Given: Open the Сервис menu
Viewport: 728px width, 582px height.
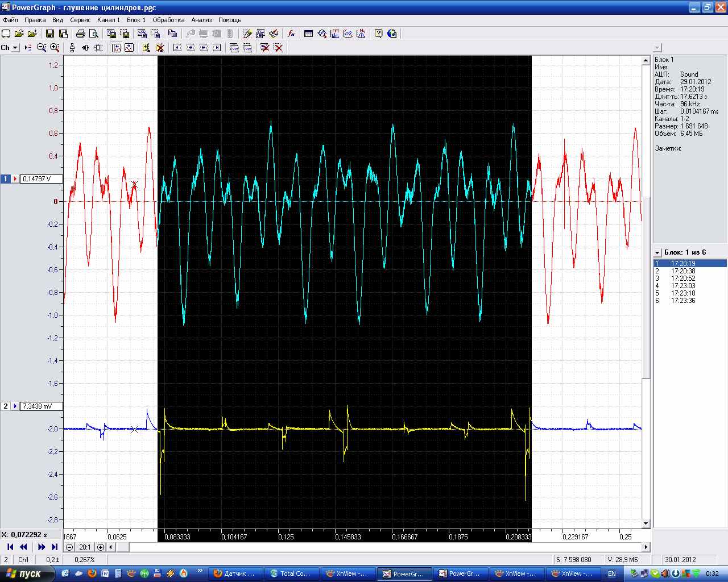Looking at the screenshot, I should (x=80, y=20).
